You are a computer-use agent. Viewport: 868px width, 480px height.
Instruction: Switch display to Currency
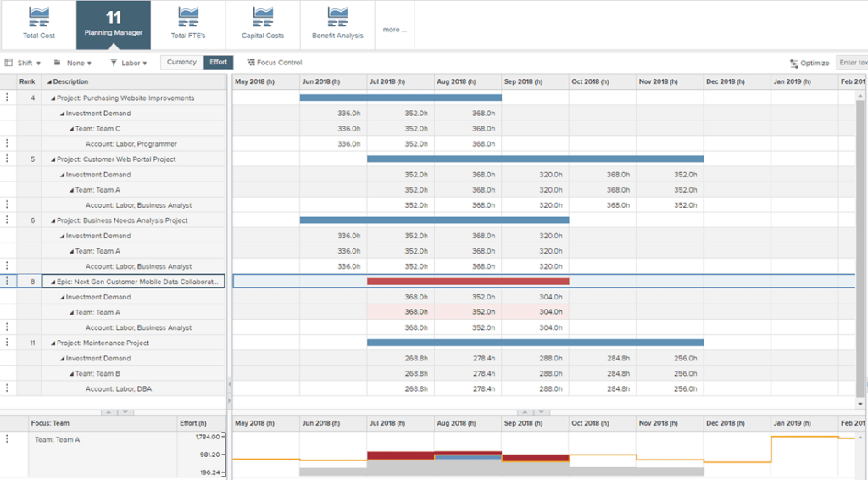coord(181,62)
